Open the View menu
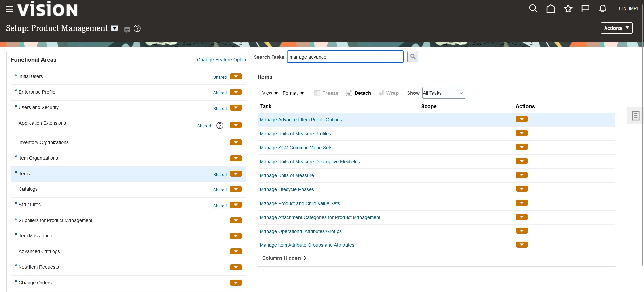The height and width of the screenshot is (292, 644). [270, 93]
